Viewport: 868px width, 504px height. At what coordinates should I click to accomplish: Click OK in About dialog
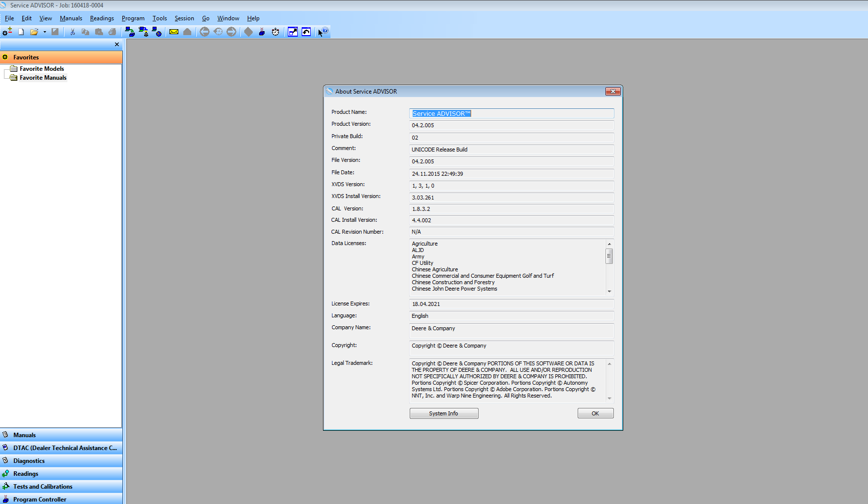pyautogui.click(x=596, y=413)
